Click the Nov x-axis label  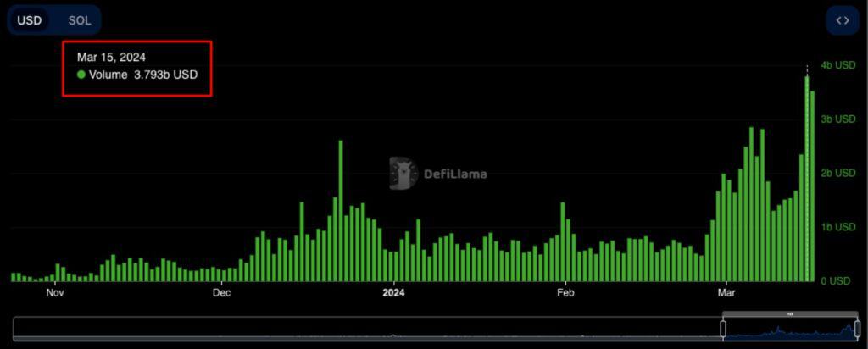click(55, 292)
